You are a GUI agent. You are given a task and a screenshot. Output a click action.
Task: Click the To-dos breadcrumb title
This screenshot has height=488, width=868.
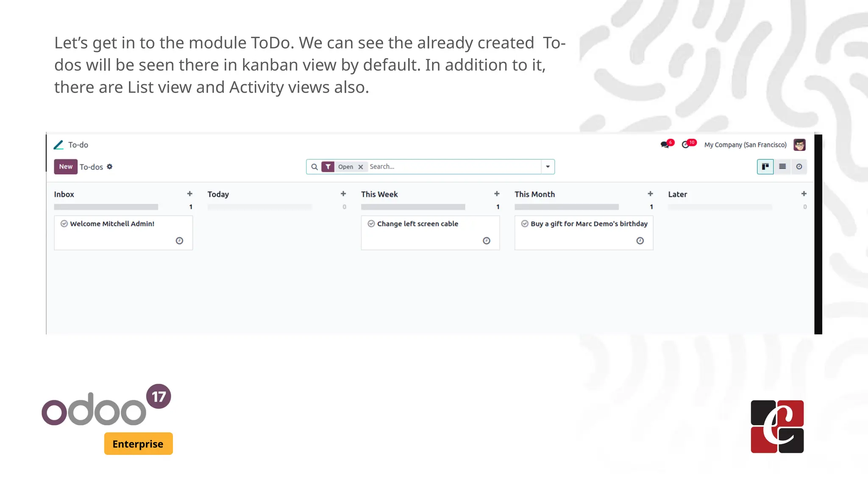coord(91,167)
